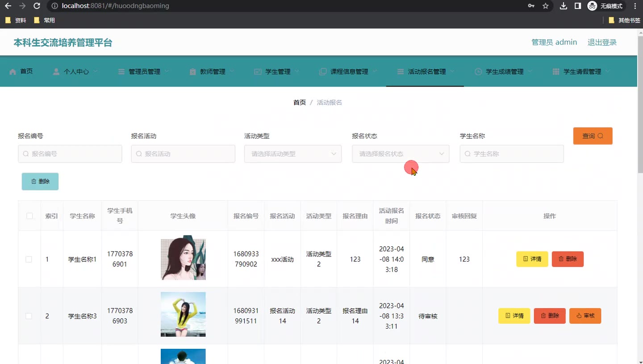The width and height of the screenshot is (643, 364).
Task: Open the 学生管理 navigation menu
Action: pyautogui.click(x=277, y=71)
